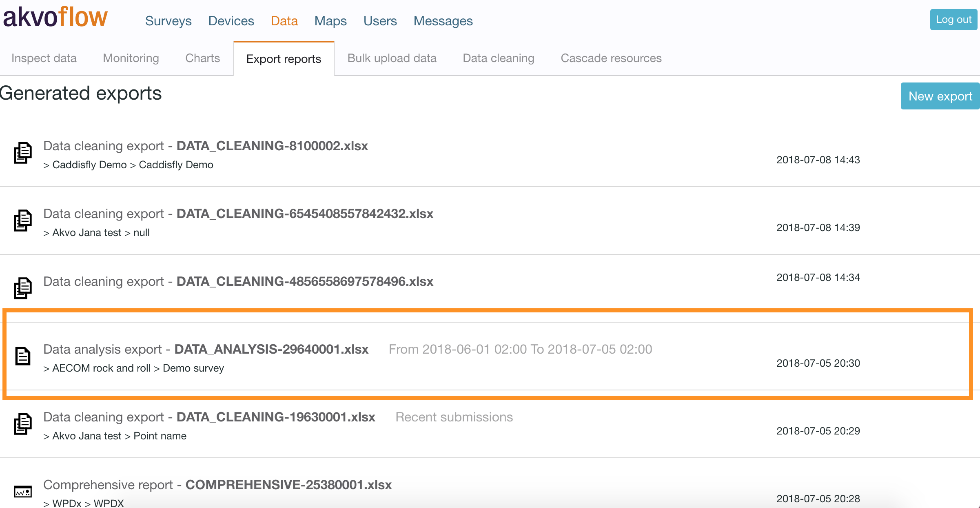Screen dimensions: 980x508
Task: Click the document icon beside DATA_CLEANING-8100002.xlsx
Action: (23, 153)
